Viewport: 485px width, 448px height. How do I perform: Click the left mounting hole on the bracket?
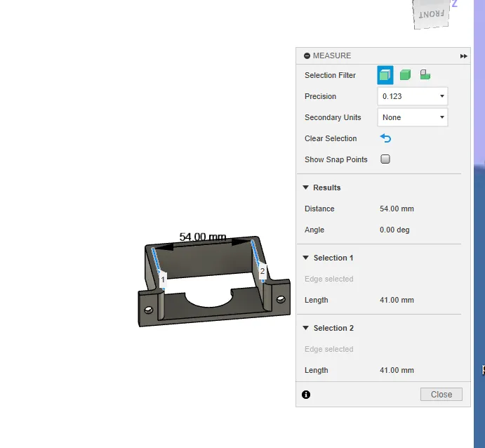click(x=149, y=310)
